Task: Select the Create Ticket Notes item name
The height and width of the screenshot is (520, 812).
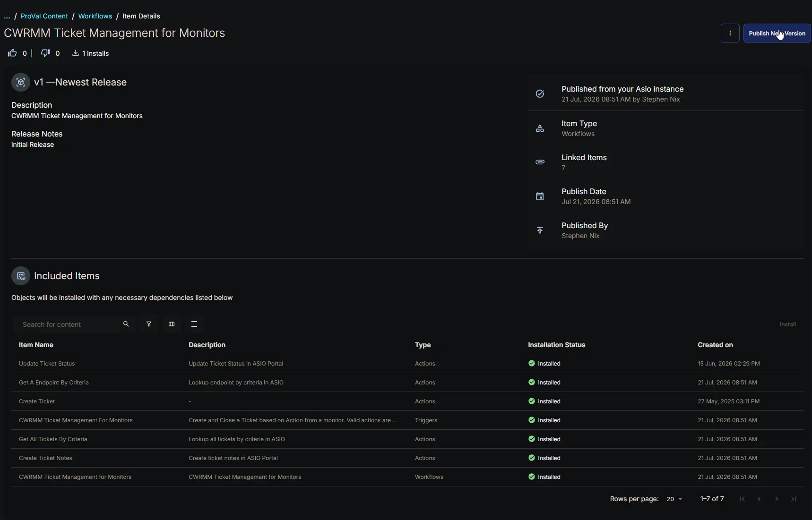Action: coord(45,458)
